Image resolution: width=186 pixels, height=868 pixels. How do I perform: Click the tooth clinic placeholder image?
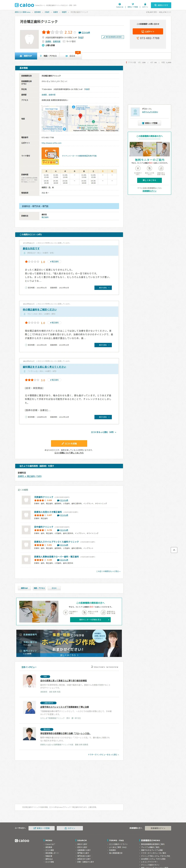29,39
